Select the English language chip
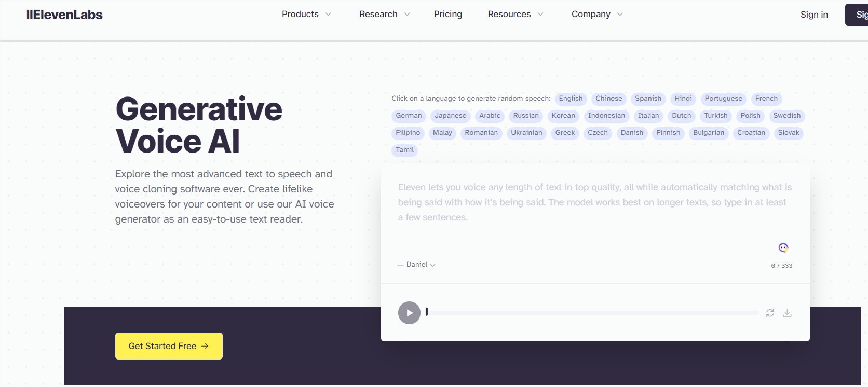868x387 pixels. (x=571, y=99)
